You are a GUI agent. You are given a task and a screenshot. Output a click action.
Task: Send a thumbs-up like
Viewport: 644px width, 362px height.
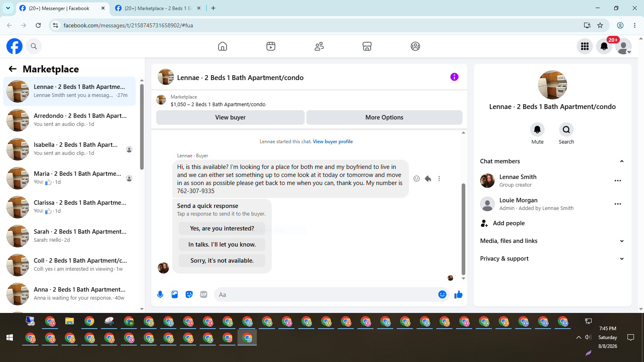point(458,294)
